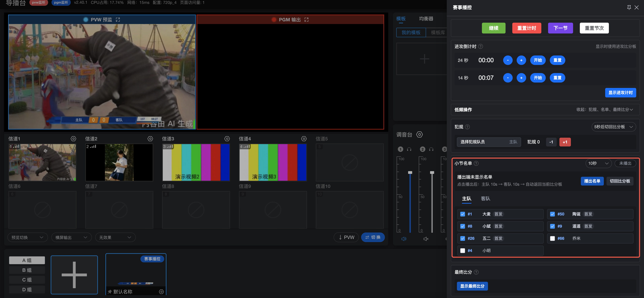Unmute the speaker on mixer channel 2

426,239
